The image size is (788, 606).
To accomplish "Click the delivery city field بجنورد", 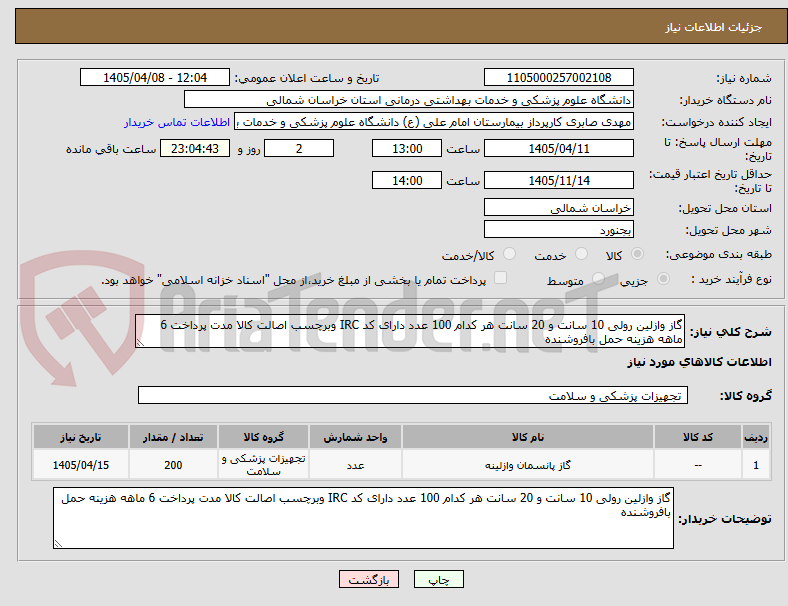I will click(x=559, y=229).
